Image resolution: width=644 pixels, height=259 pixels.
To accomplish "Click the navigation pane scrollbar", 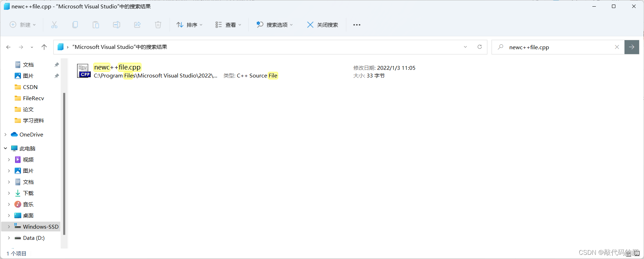I will (x=64, y=164).
